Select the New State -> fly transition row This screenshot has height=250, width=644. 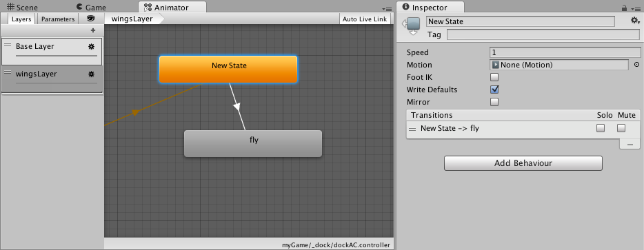[523, 129]
